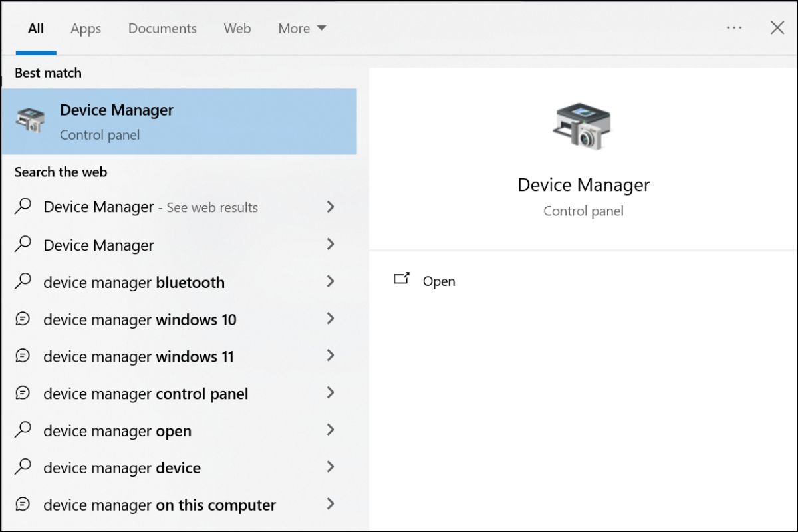798x532 pixels.
Task: Click search icon beside second 'Device Manager' suggestion
Action: [23, 245]
